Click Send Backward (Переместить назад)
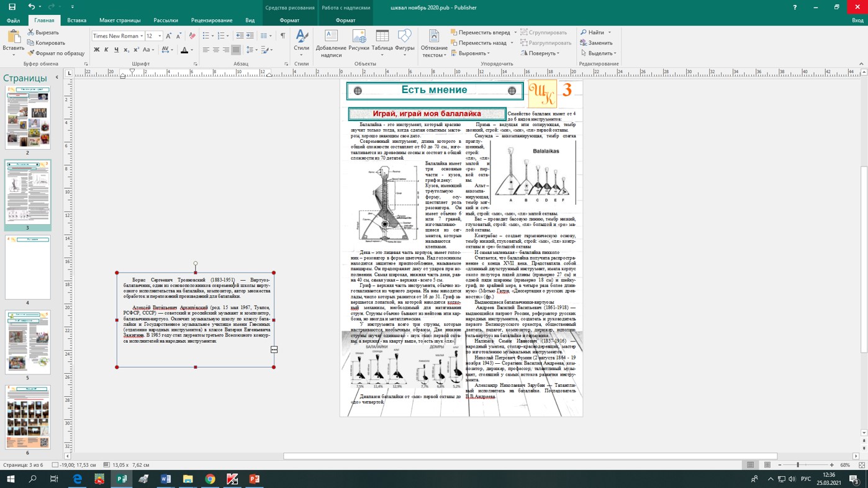The width and height of the screenshot is (868, 488). [479, 43]
